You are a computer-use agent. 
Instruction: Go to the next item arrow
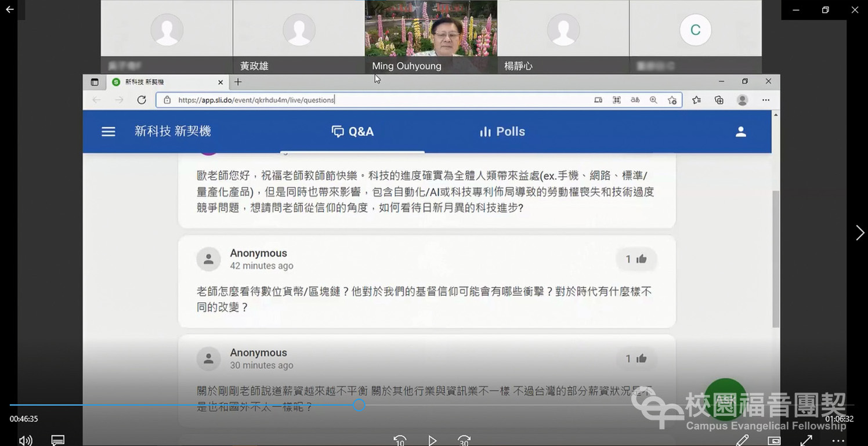point(859,233)
